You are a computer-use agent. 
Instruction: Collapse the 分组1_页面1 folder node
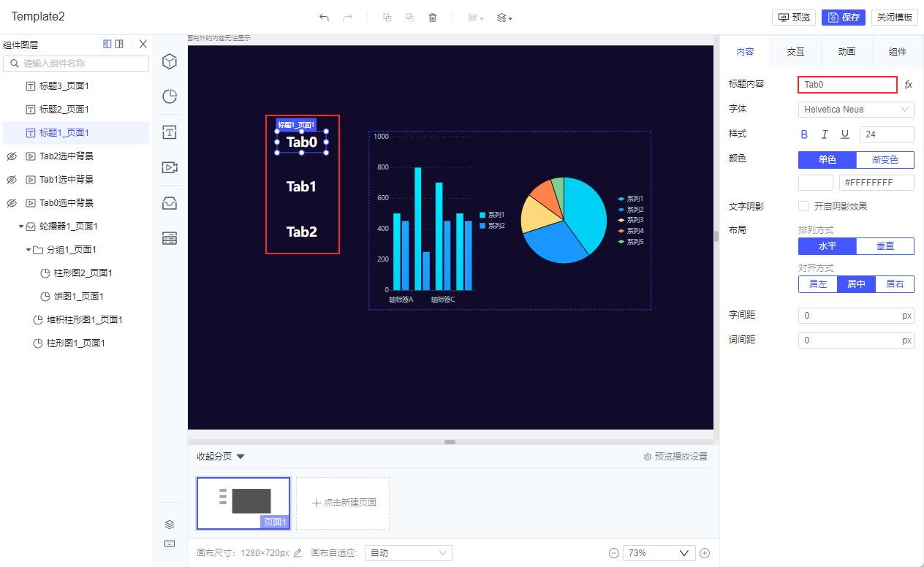tap(29, 250)
